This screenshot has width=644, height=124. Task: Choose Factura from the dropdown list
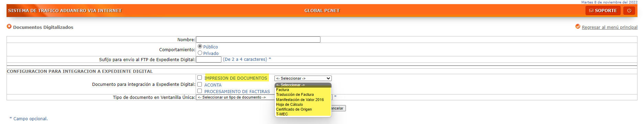(x=303, y=90)
